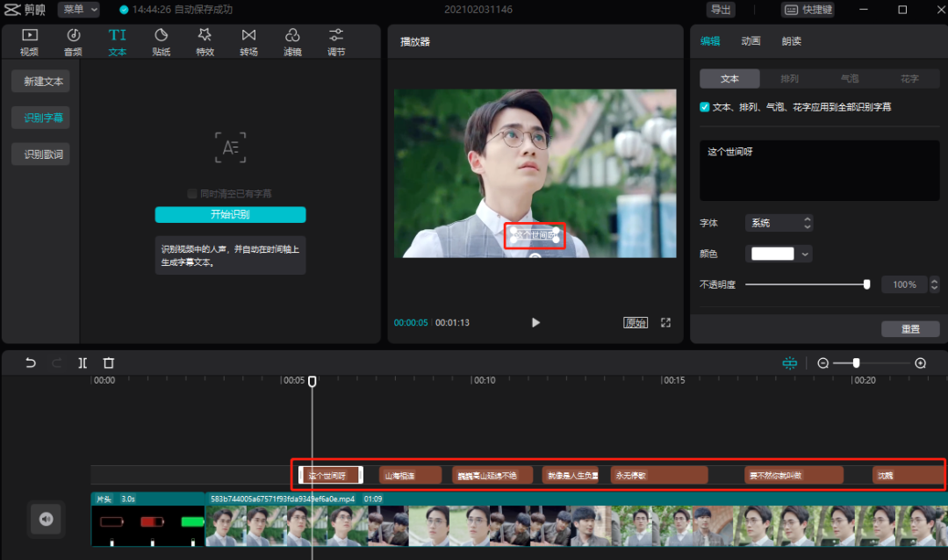The width and height of the screenshot is (948, 560).
Task: Click the rotate handle below subtitle in preview
Action: [x=535, y=255]
